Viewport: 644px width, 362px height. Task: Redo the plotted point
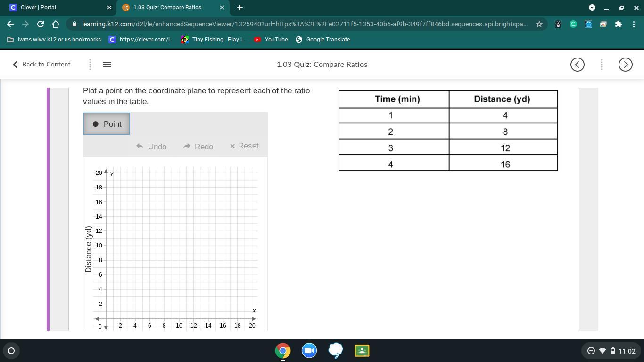click(198, 147)
